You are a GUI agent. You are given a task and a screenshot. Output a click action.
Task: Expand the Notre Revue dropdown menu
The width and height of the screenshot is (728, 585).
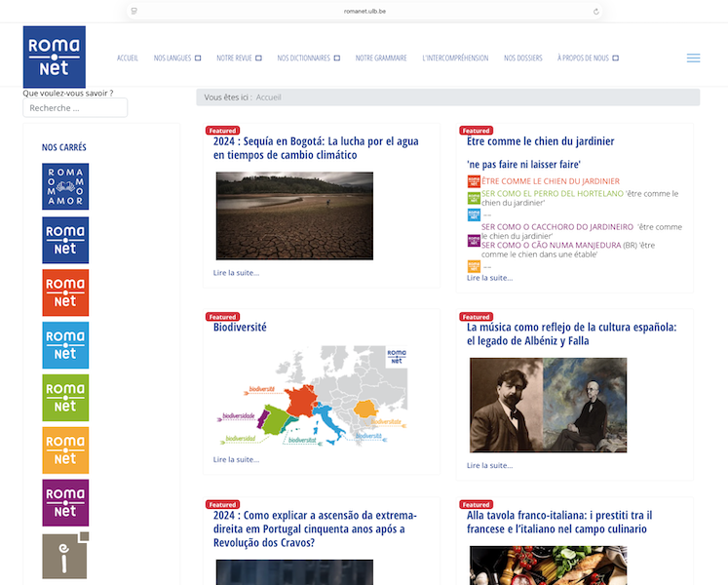[x=240, y=58]
